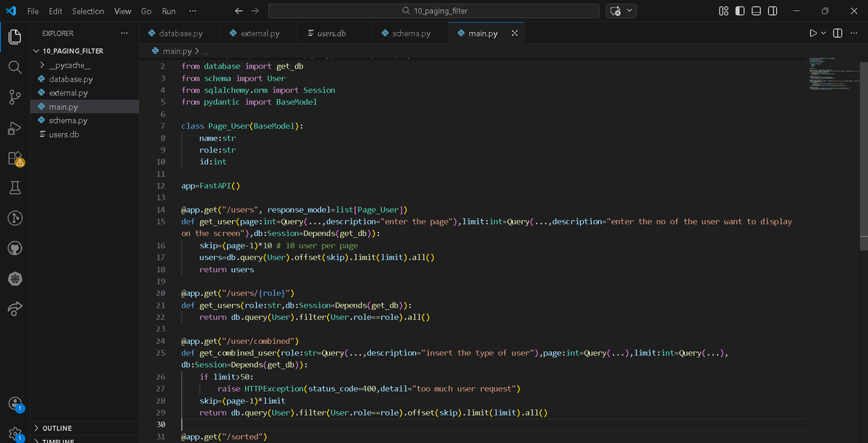Click '@app.get("/sorted")' decorator line

(x=224, y=436)
